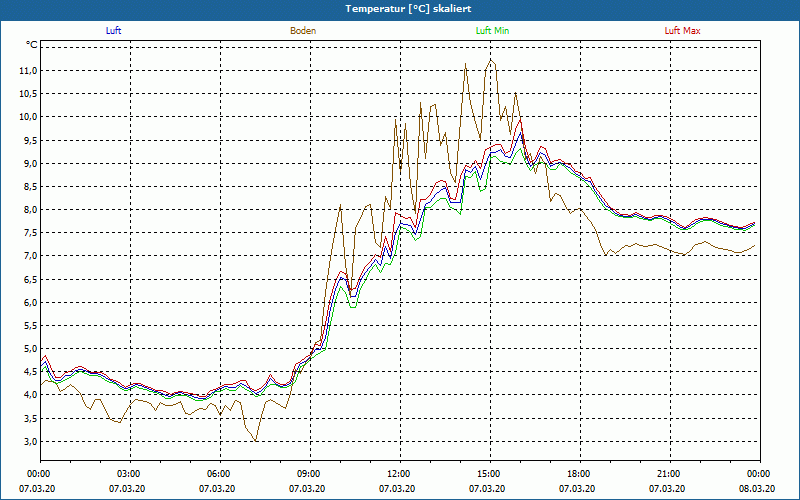Click the 11,0 y-axis value
Image resolution: width=800 pixels, height=500 pixels.
click(x=28, y=71)
